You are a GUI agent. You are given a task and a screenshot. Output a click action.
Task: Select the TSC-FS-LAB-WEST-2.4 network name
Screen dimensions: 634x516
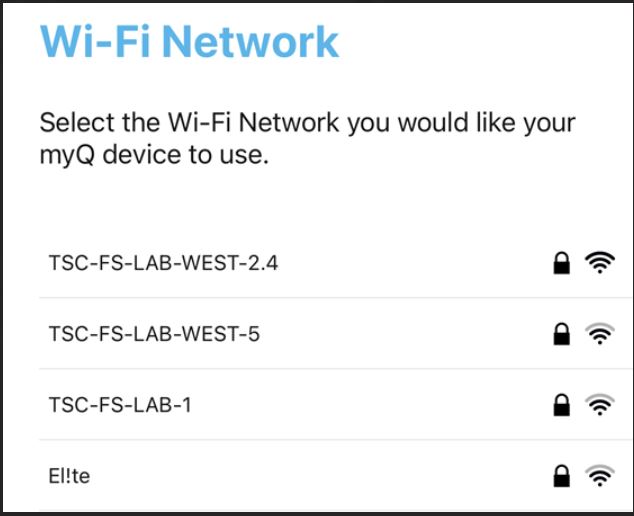coord(163,263)
